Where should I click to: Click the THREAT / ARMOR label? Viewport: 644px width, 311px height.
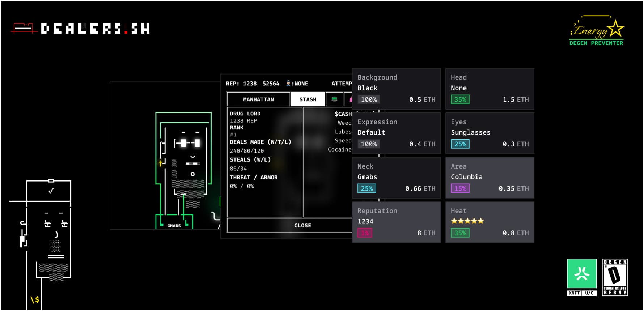point(254,177)
